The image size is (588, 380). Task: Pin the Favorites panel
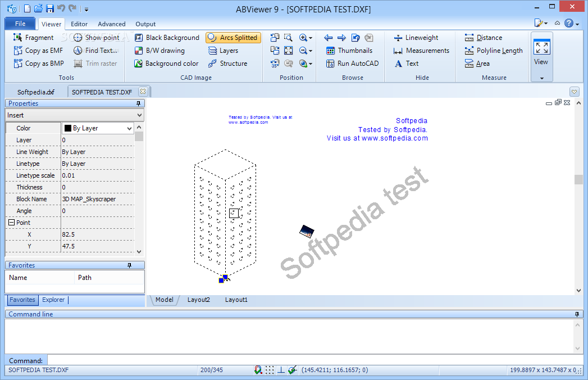point(129,265)
